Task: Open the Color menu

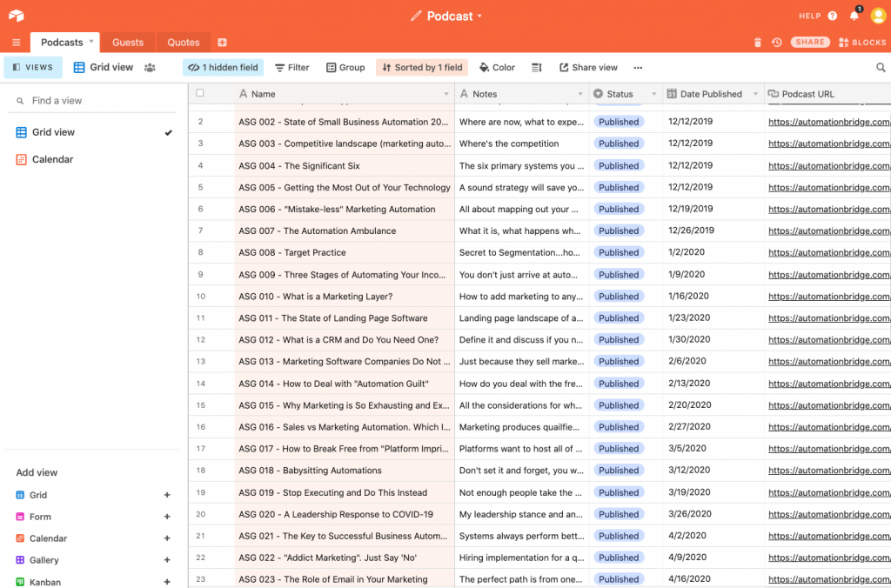Action: click(497, 68)
